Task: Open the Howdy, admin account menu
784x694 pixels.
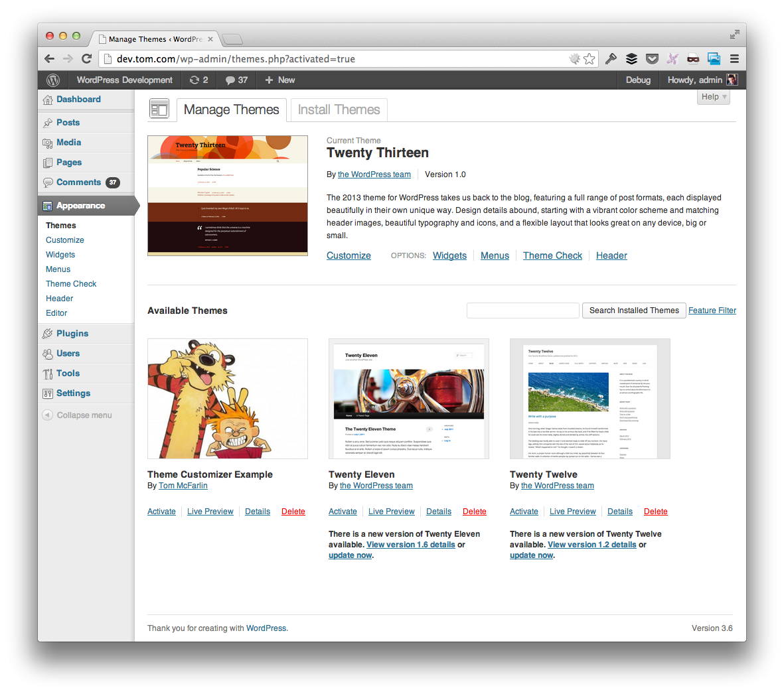Action: click(702, 80)
